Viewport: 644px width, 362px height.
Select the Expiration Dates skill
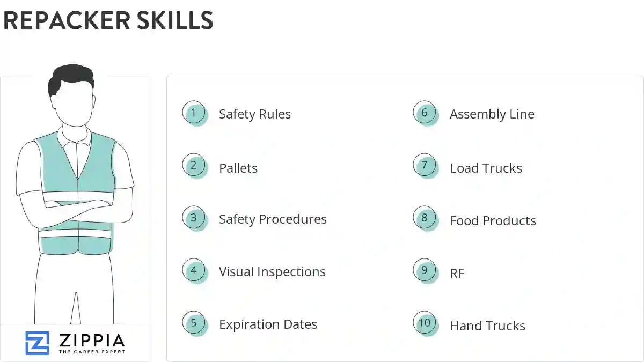(x=268, y=324)
